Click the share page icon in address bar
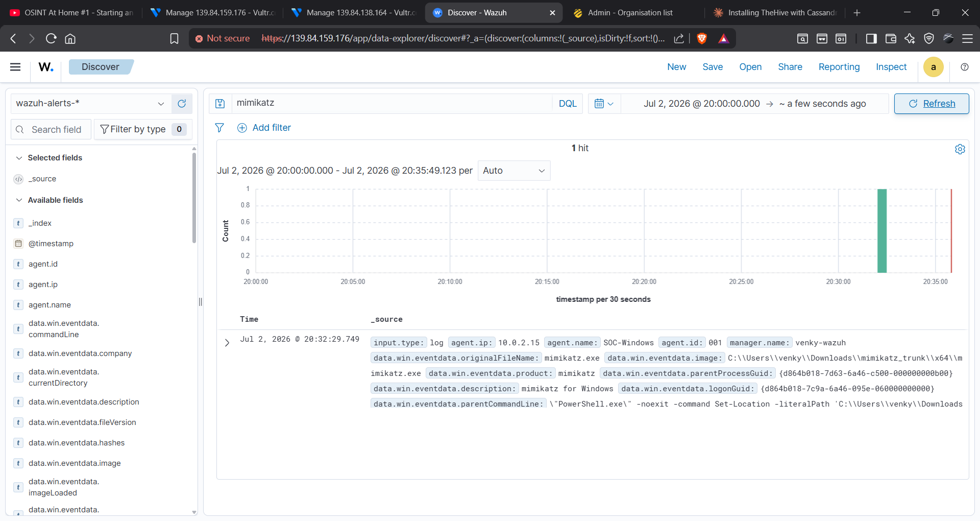 coord(679,38)
